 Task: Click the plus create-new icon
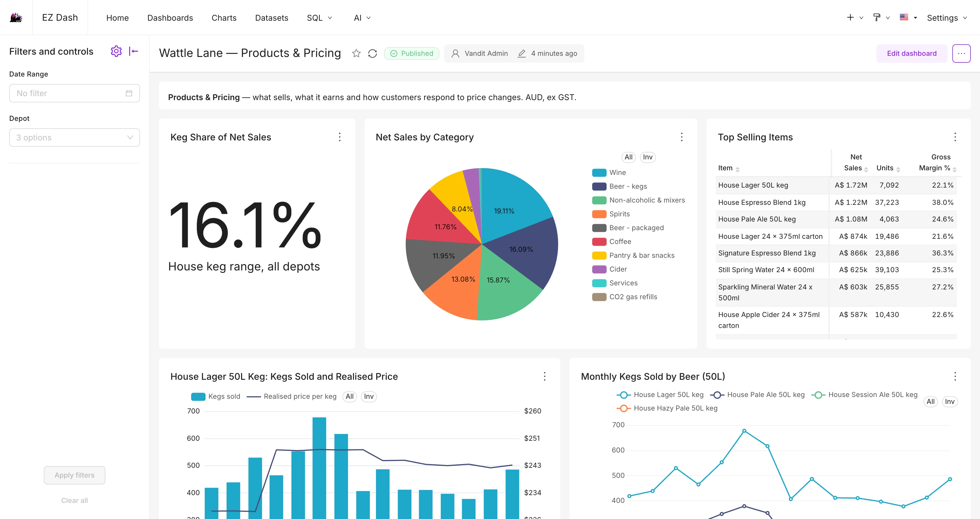tap(850, 18)
